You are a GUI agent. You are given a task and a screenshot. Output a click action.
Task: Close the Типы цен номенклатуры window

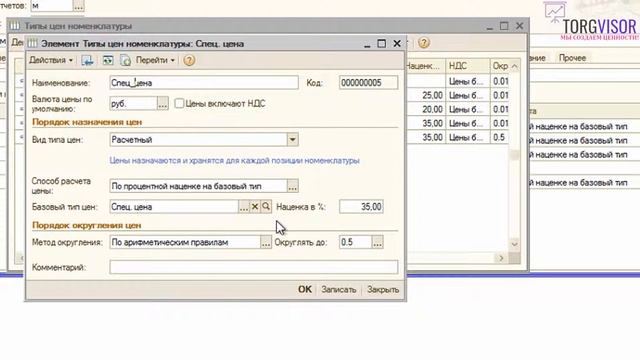coord(519,26)
